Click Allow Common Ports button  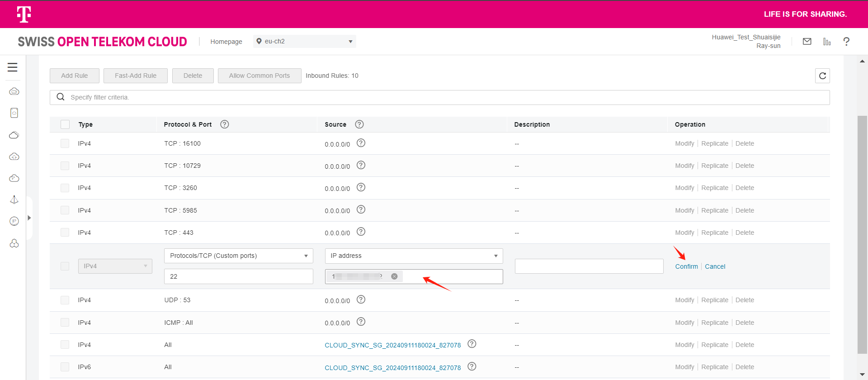point(259,76)
